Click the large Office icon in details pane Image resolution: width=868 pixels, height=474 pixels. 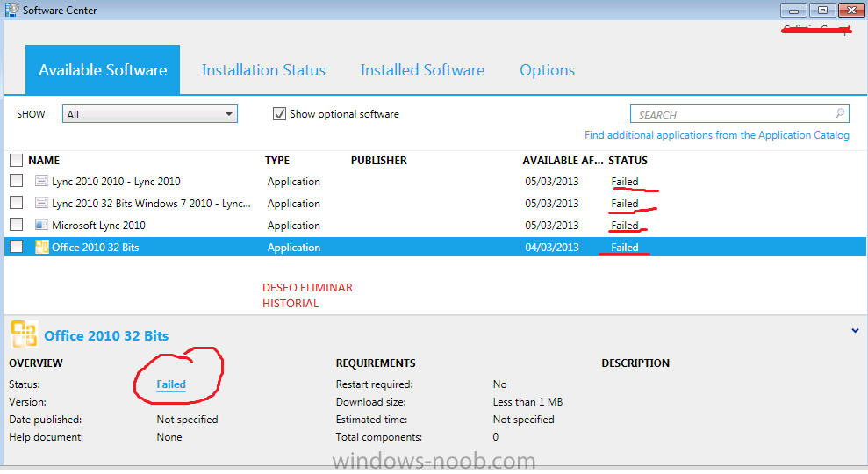click(x=24, y=334)
